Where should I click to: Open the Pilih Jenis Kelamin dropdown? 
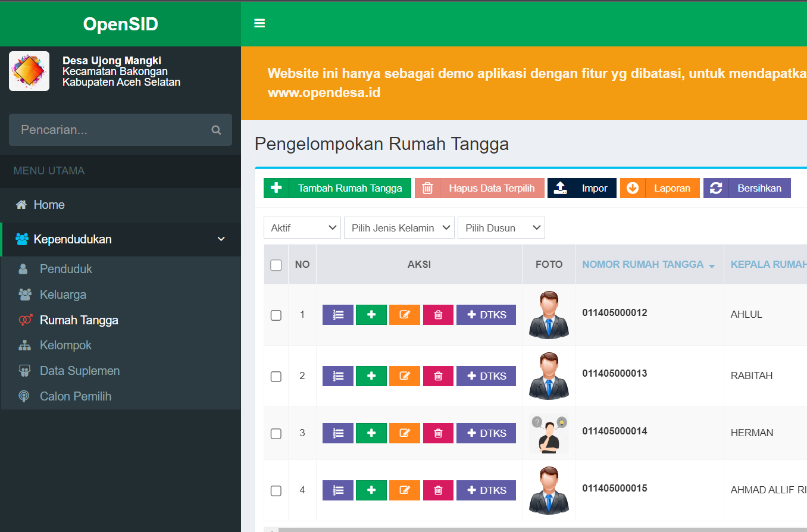pyautogui.click(x=399, y=227)
